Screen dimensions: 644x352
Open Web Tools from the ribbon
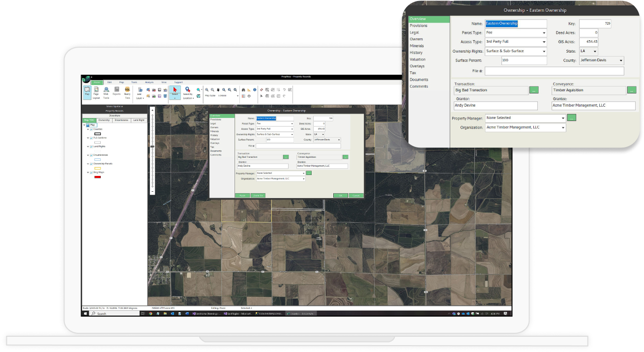[106, 92]
